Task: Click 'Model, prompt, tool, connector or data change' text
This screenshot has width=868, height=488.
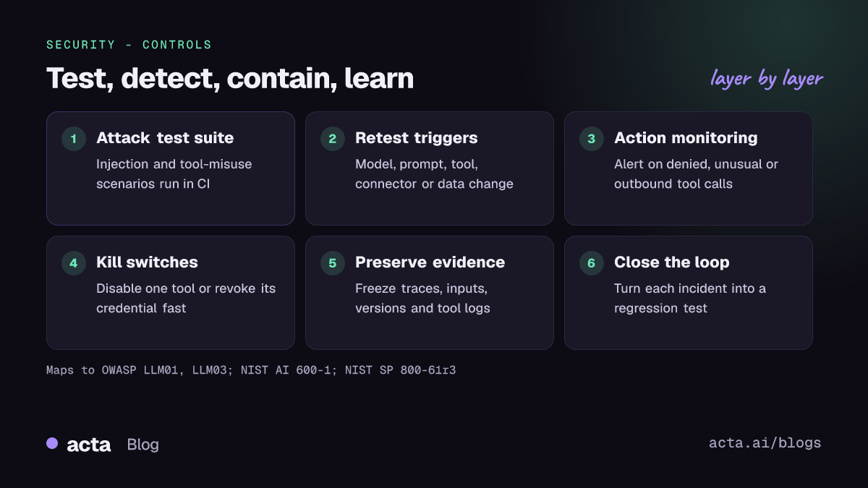Action: pyautogui.click(x=434, y=174)
